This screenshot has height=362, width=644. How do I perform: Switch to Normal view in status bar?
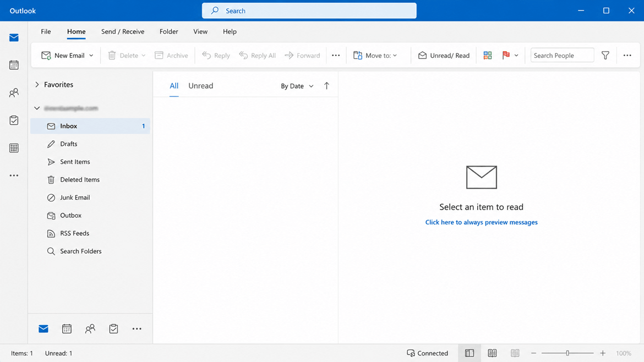pos(470,353)
